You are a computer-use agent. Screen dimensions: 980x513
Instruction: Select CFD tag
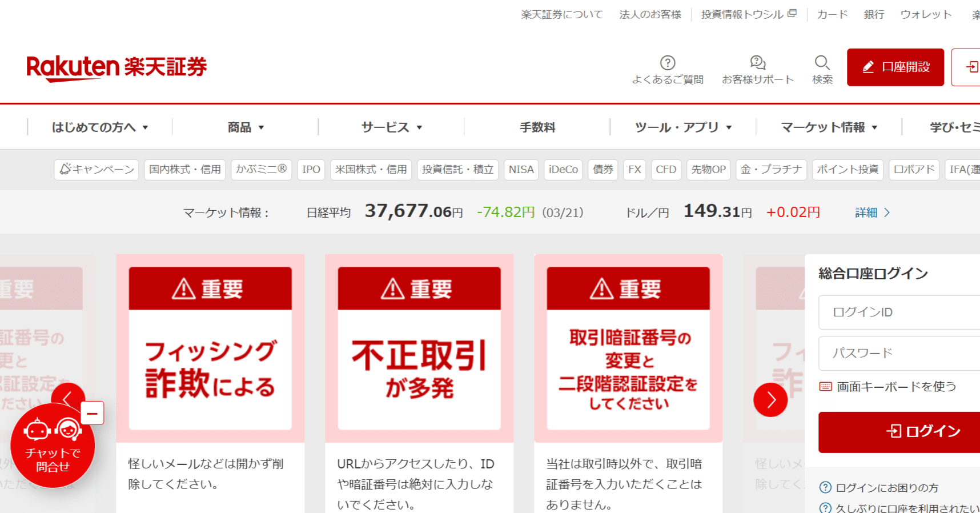pyautogui.click(x=666, y=170)
